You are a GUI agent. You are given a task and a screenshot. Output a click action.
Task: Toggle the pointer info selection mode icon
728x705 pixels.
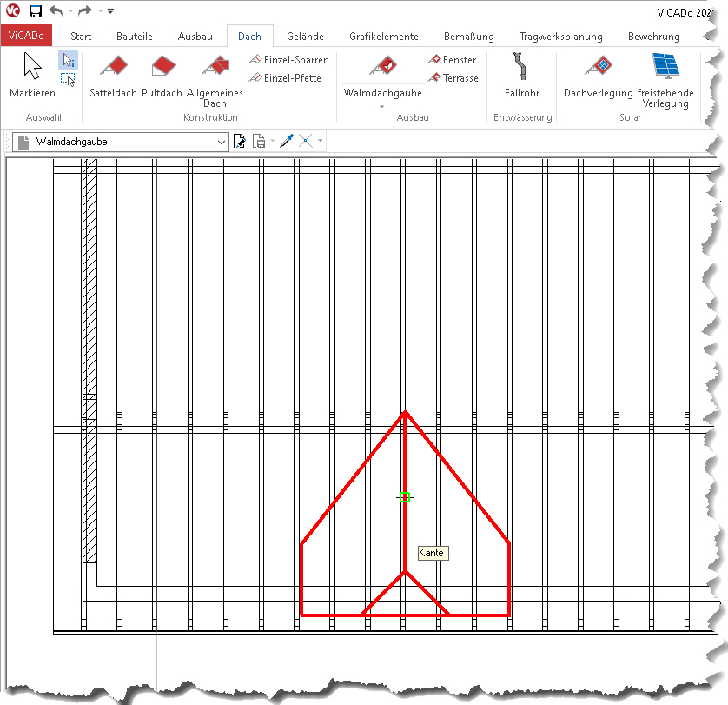pos(69,60)
